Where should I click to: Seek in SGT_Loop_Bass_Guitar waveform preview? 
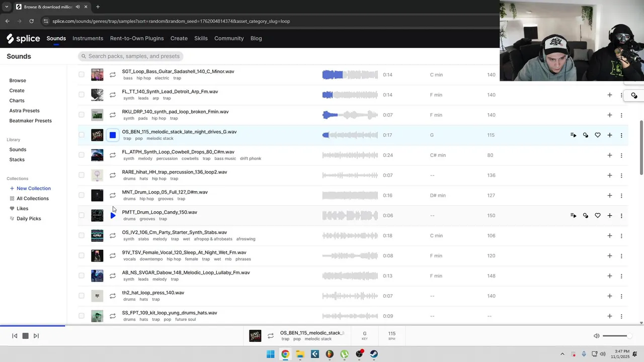[x=350, y=74]
